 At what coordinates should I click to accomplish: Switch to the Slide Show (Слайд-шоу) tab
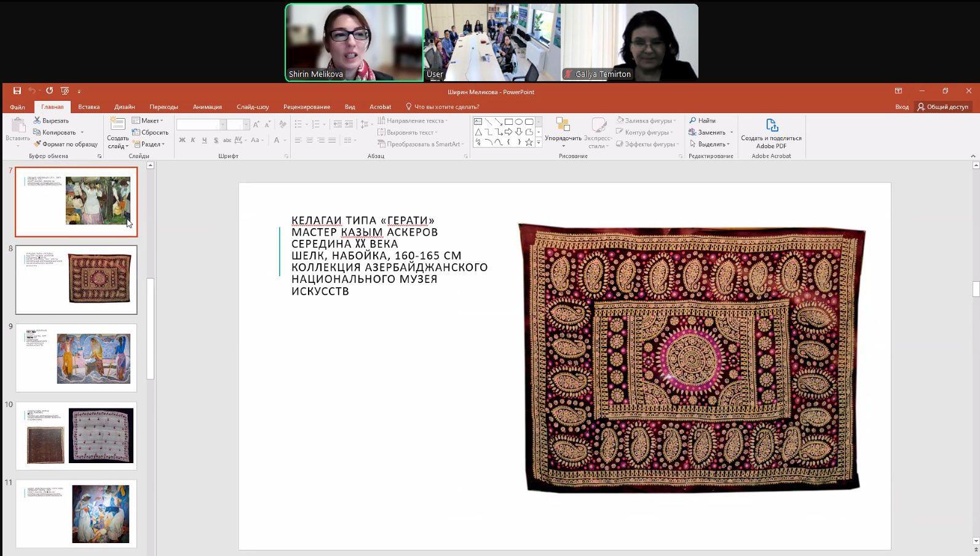coord(253,107)
